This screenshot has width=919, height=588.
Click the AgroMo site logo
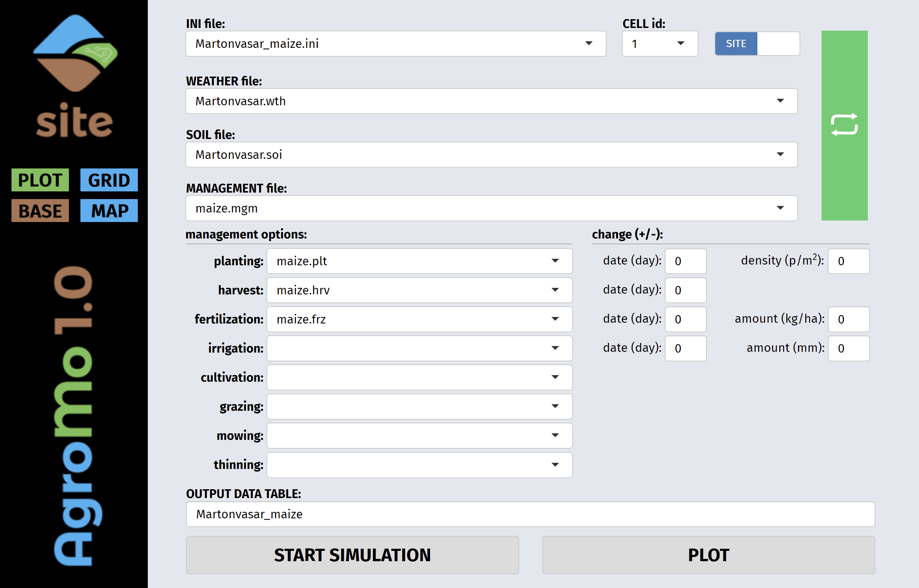pyautogui.click(x=75, y=77)
